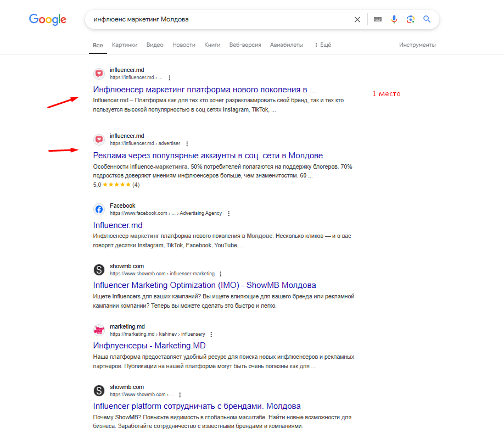Open 'Инфлюенсер маркетинг платформа нового поколения' result
This screenshot has width=504, height=433.
pyautogui.click(x=204, y=90)
